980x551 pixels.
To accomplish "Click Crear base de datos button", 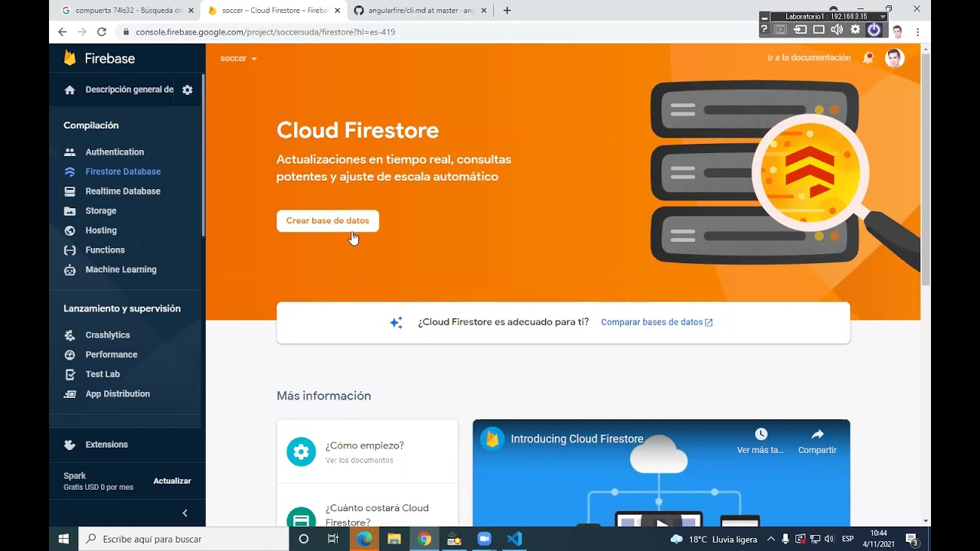I will click(328, 220).
